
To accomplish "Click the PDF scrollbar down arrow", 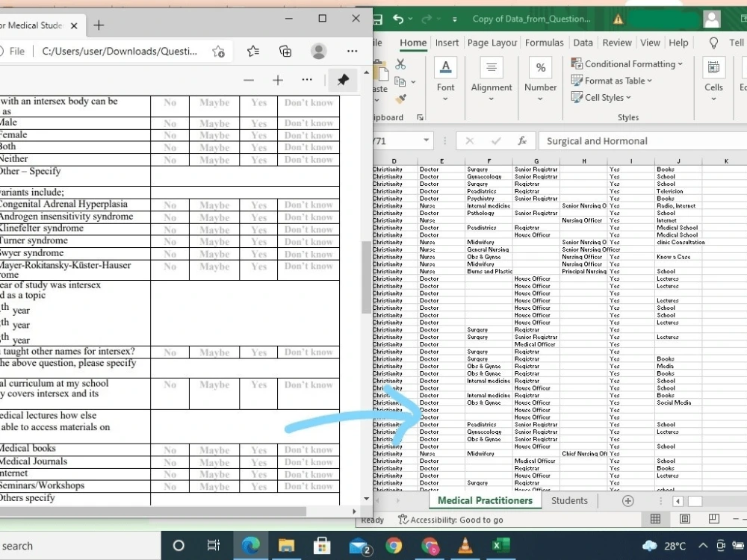I will [366, 499].
